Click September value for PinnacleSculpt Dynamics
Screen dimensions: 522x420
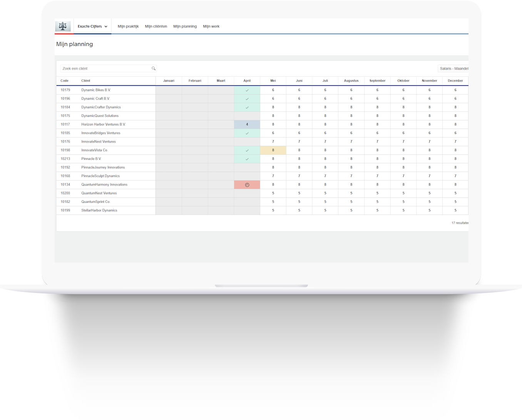[377, 176]
